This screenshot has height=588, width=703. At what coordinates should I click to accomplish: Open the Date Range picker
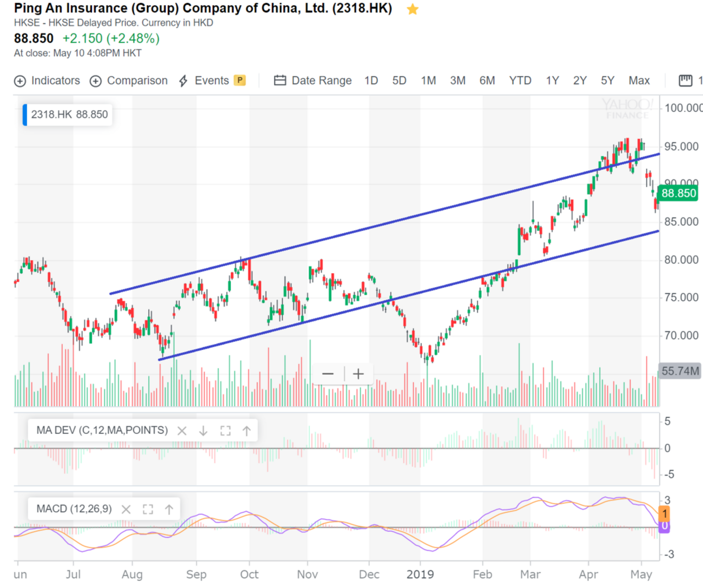click(313, 81)
